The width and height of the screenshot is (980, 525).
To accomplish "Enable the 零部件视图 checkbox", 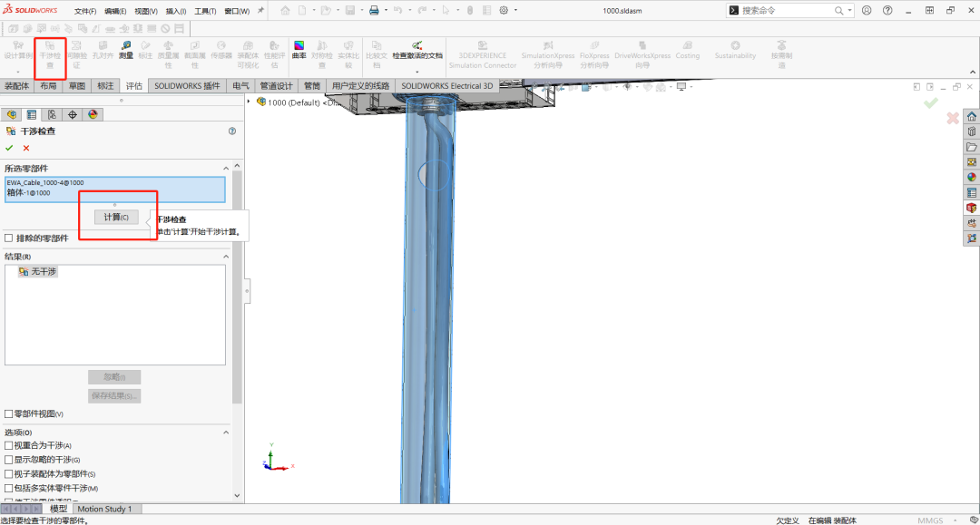I will (x=9, y=413).
